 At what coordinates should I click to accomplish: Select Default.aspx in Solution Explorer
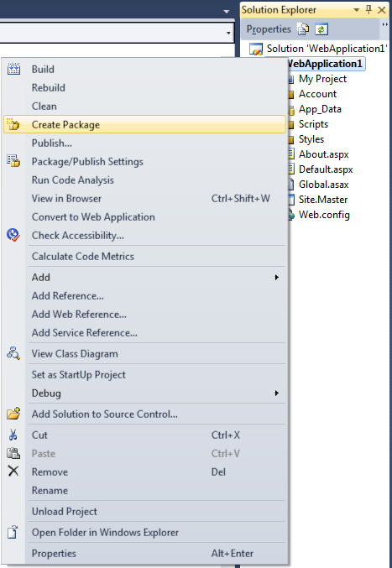pos(326,169)
